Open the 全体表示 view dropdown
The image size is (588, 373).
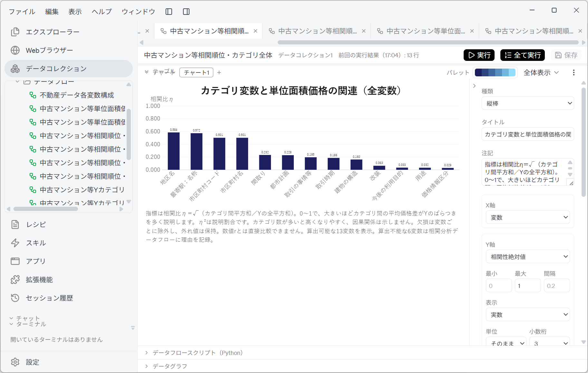click(x=541, y=72)
